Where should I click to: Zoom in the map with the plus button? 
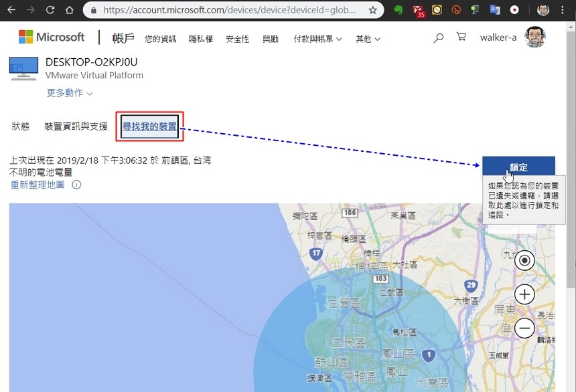[524, 294]
